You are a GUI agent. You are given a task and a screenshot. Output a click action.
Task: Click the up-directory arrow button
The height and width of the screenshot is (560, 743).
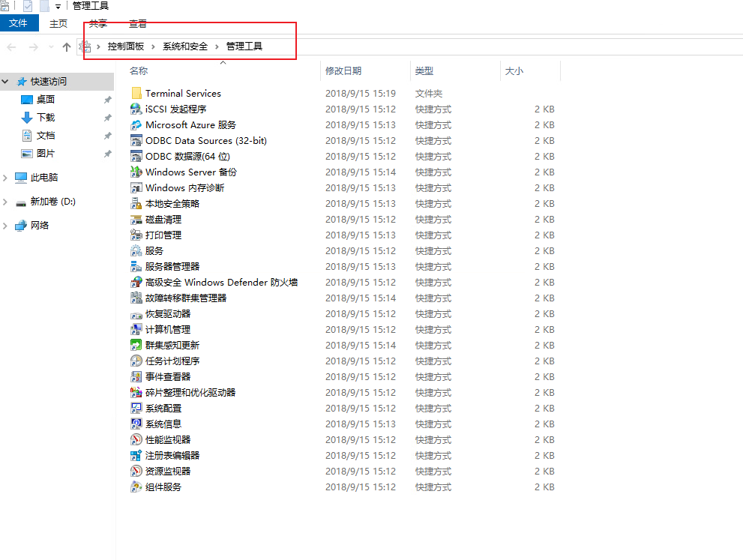click(x=67, y=47)
